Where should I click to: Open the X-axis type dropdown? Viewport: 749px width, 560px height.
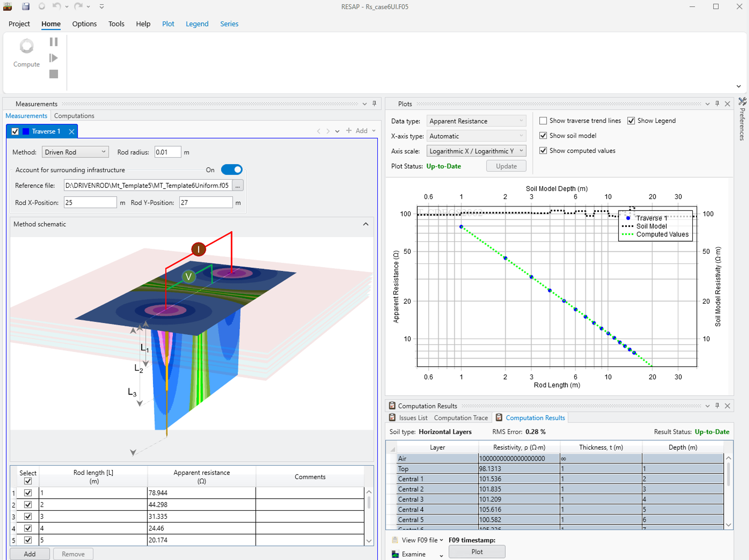point(476,136)
